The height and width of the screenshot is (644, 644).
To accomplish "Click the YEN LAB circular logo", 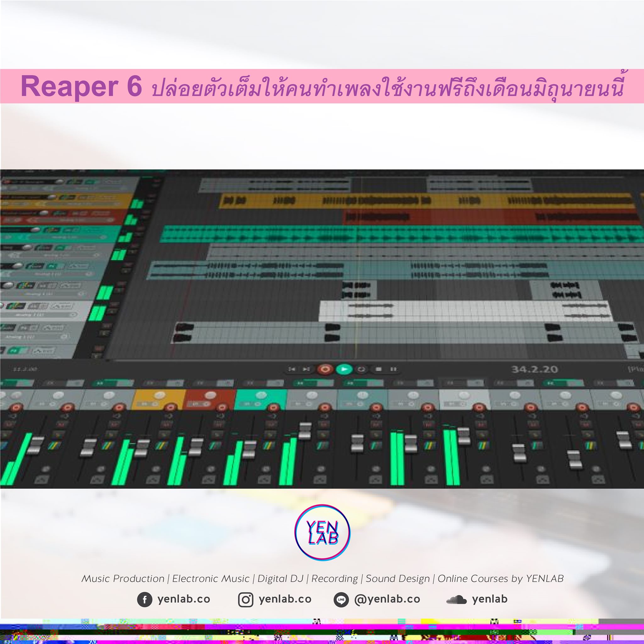I will coord(322,533).
